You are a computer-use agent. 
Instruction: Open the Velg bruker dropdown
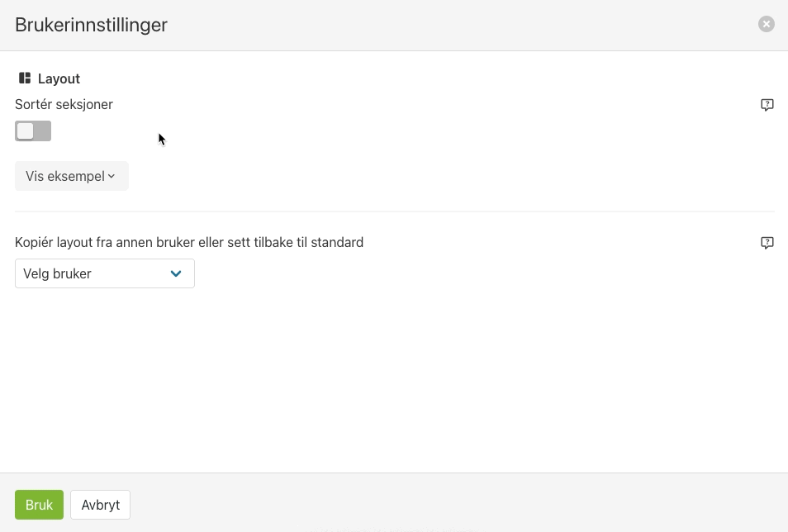[105, 273]
